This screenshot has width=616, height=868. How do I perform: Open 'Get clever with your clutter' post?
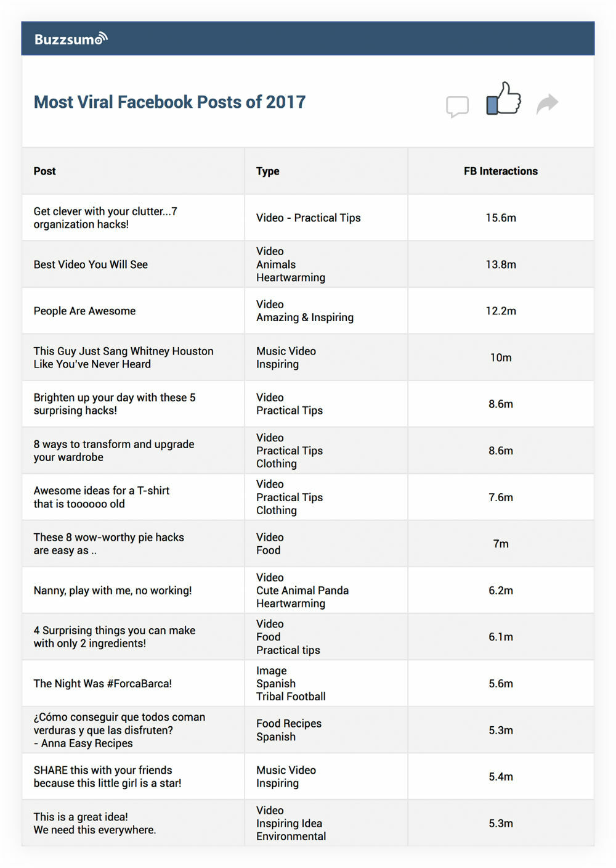click(105, 218)
